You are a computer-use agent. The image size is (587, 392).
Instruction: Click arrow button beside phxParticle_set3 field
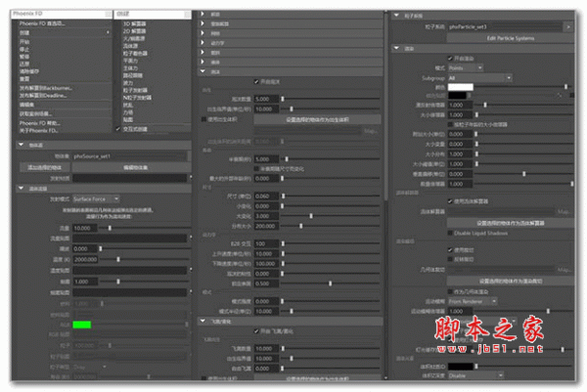pos(568,27)
